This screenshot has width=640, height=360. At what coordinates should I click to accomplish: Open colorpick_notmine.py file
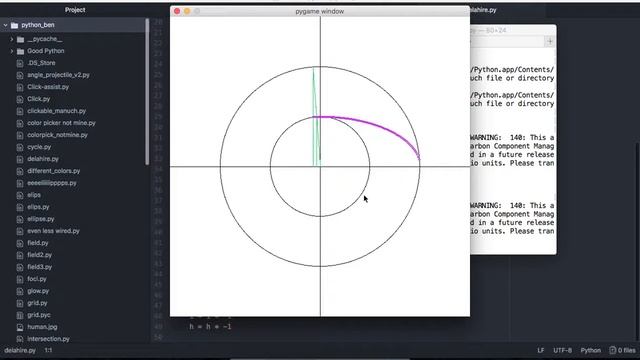click(x=57, y=135)
